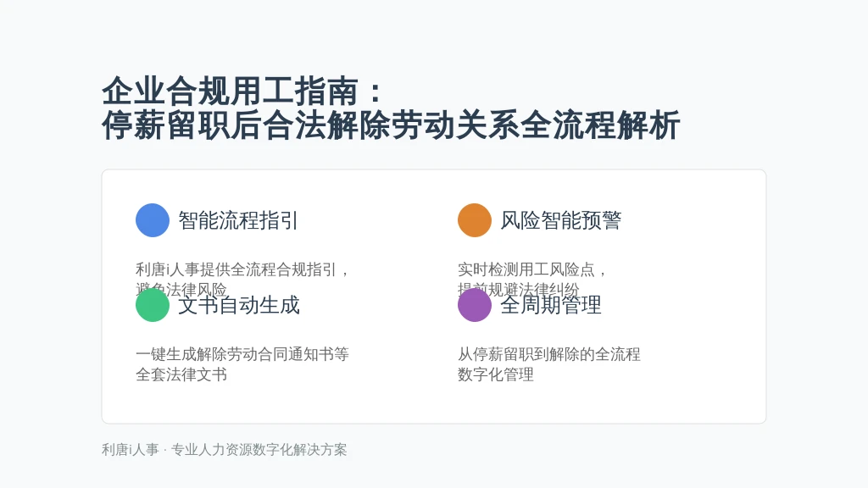The image size is (868, 488).
Task: Click the purple circle beside 全周期管理
Action: click(475, 305)
